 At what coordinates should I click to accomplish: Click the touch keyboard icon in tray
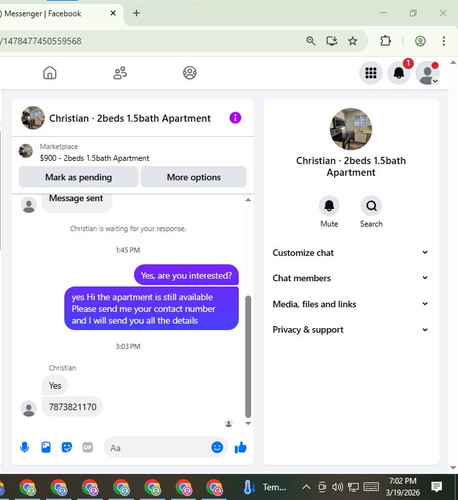pos(371,487)
